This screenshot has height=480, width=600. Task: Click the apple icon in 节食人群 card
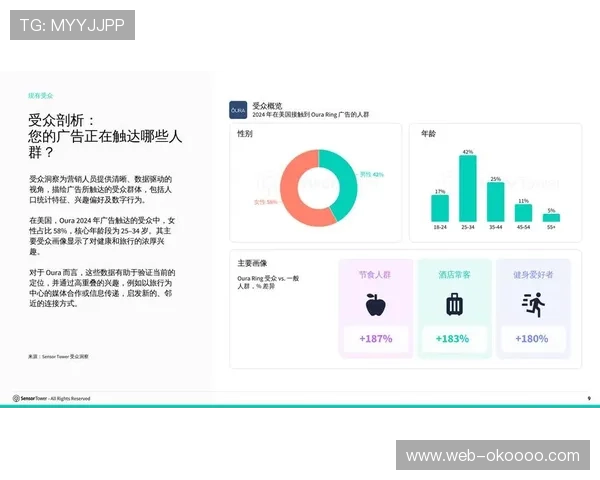[x=375, y=305]
